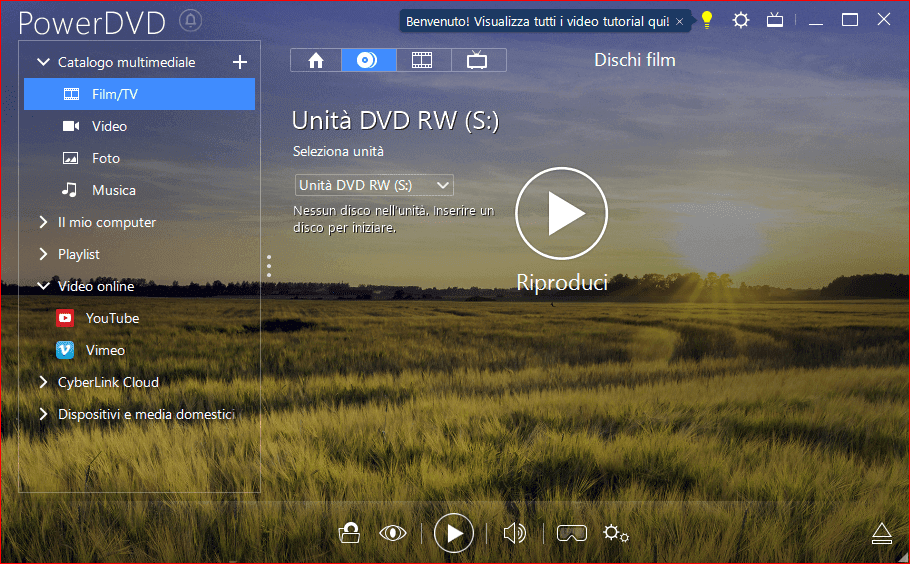This screenshot has width=910, height=564.
Task: Open the Unità DVD RW (S:) dropdown
Action: click(x=374, y=185)
